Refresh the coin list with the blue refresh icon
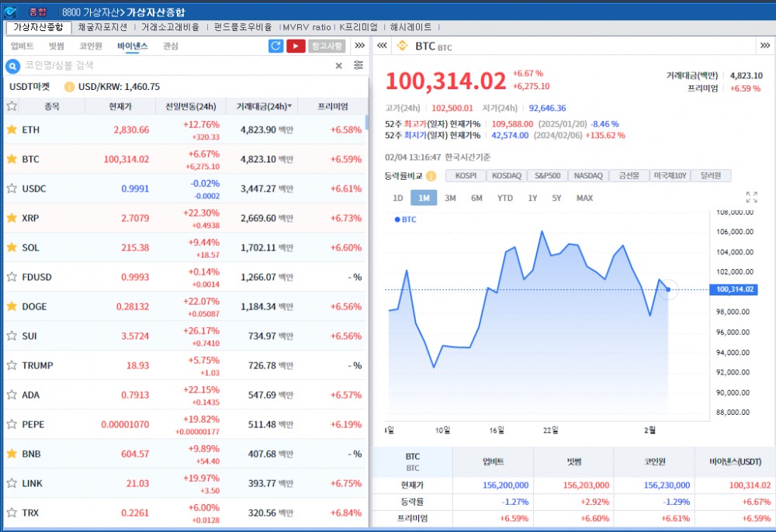 tap(277, 47)
